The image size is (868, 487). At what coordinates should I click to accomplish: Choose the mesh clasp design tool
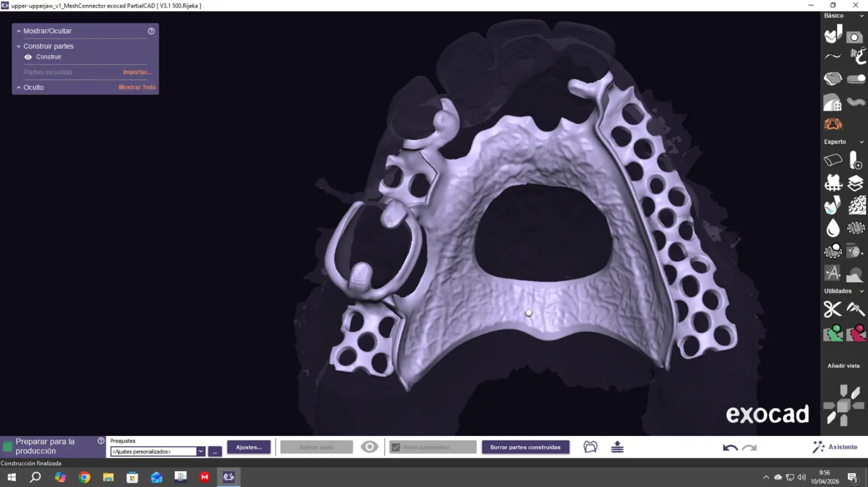[x=857, y=55]
